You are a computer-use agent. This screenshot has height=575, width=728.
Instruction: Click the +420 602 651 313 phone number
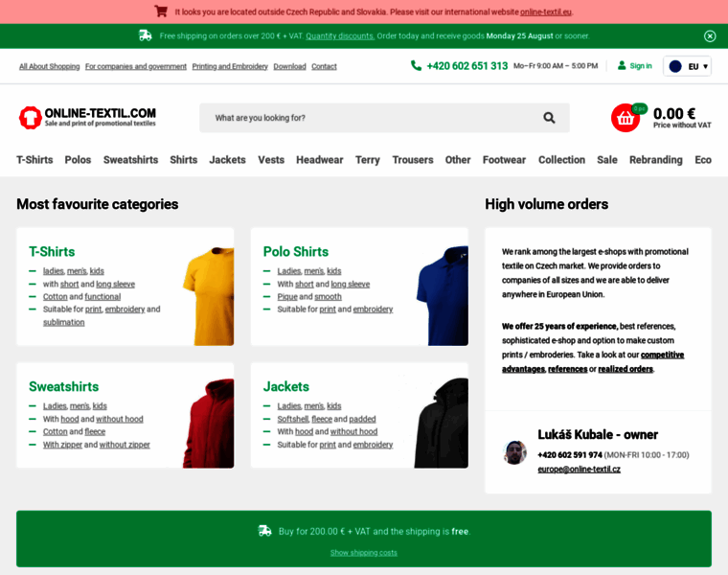(467, 66)
